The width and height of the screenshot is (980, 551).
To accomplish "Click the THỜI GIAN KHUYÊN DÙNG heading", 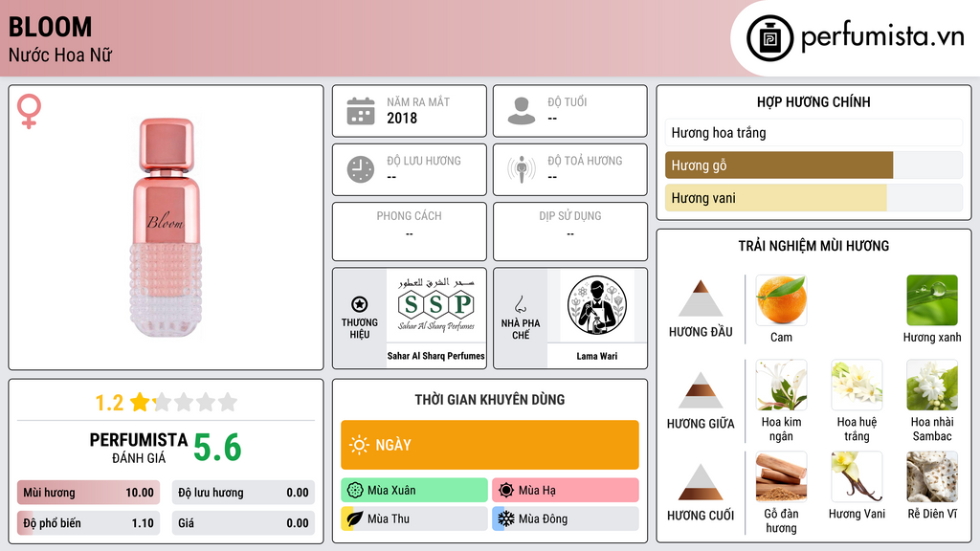I will [x=490, y=399].
